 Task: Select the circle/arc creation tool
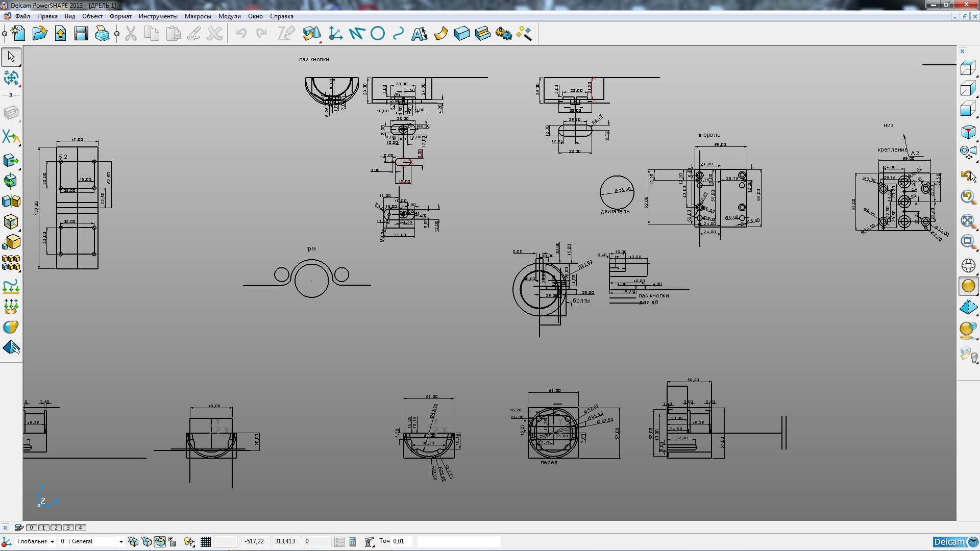pos(378,34)
